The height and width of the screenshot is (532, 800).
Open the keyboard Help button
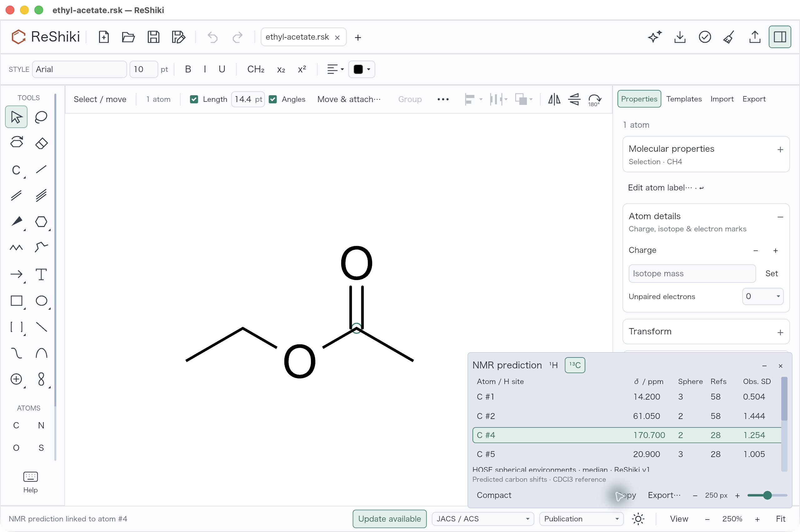pyautogui.click(x=30, y=482)
